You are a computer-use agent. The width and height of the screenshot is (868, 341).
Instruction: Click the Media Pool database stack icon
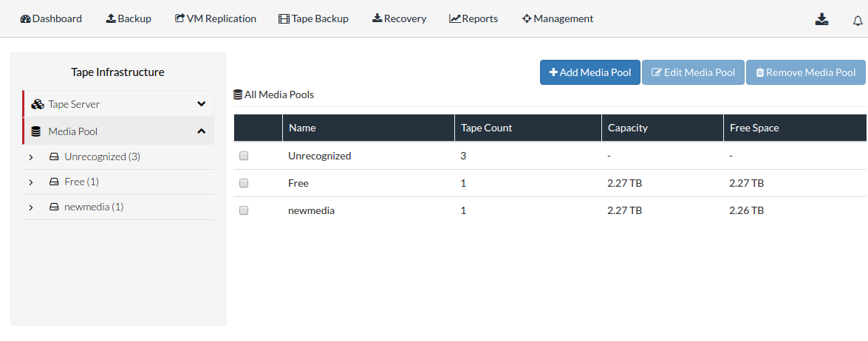pos(36,131)
